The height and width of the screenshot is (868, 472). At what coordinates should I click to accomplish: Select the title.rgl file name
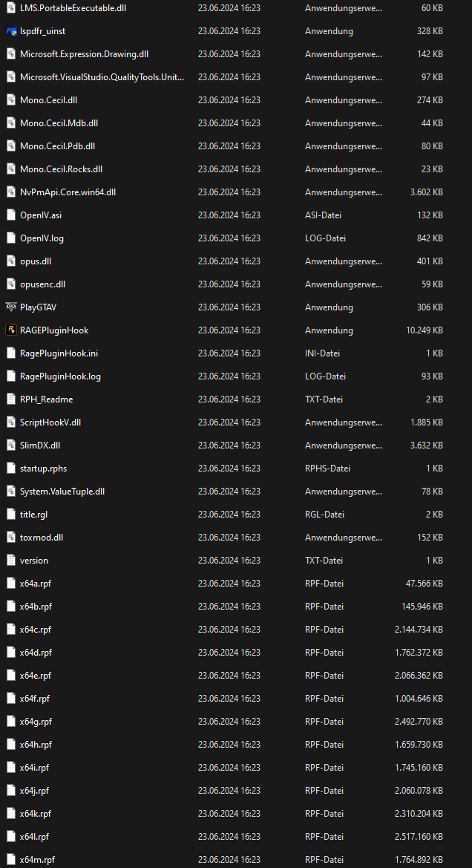[33, 514]
